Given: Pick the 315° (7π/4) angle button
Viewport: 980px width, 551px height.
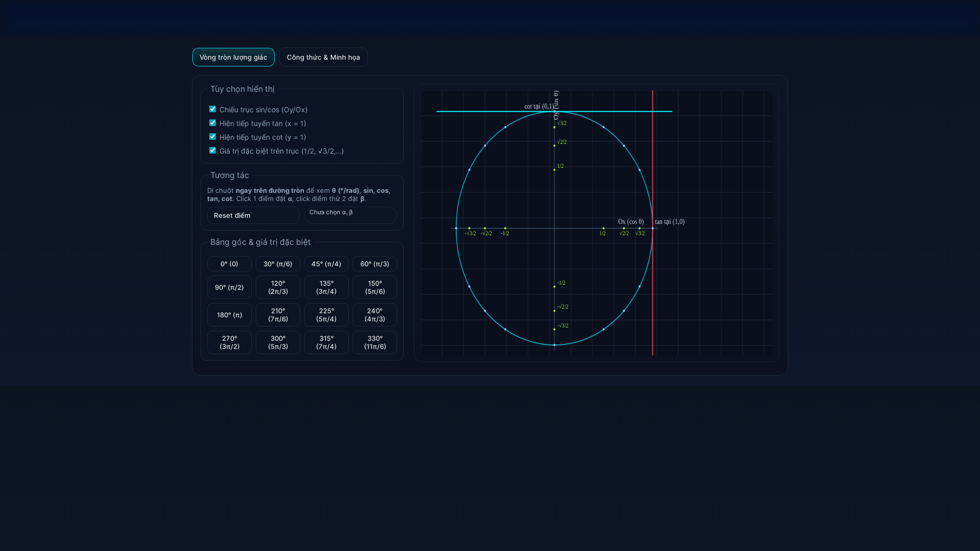Looking at the screenshot, I should point(326,342).
